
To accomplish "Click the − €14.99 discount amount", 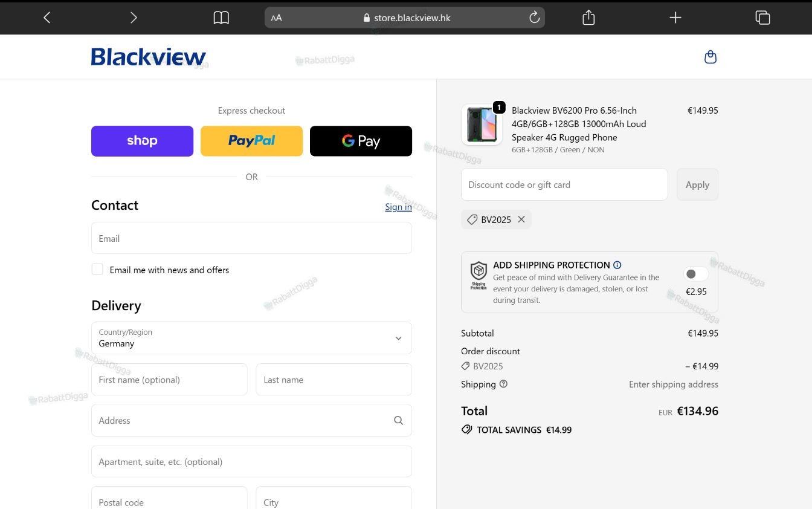I will [x=701, y=366].
